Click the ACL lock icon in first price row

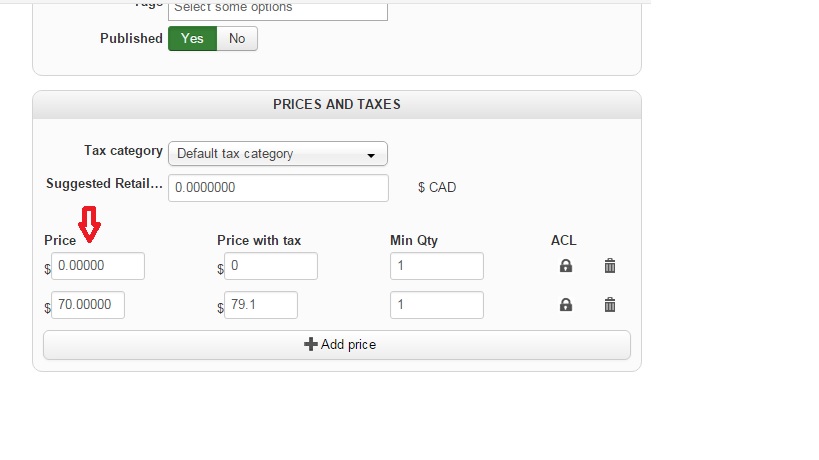[x=566, y=266]
